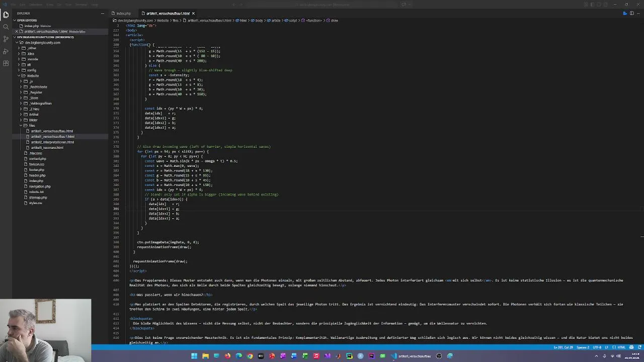Image resolution: width=644 pixels, height=362 pixels.
Task: Open File Explorer from taskbar
Action: [205, 356]
